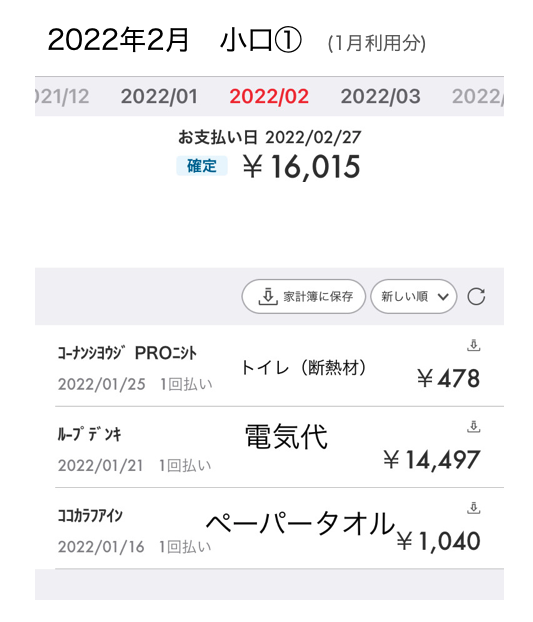Screen dimensions: 533x622
Task: Click the download icon inside 家計簿に保存 button
Action: coord(268,296)
